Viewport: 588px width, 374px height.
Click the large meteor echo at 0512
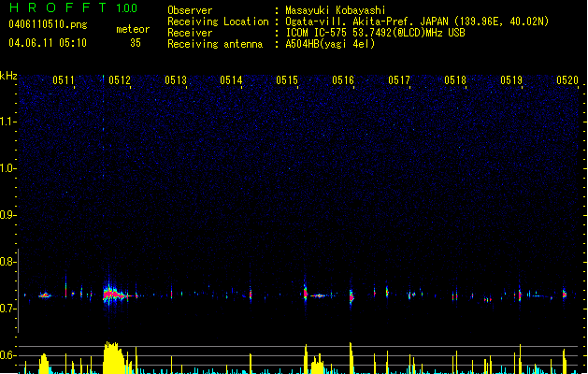115,294
